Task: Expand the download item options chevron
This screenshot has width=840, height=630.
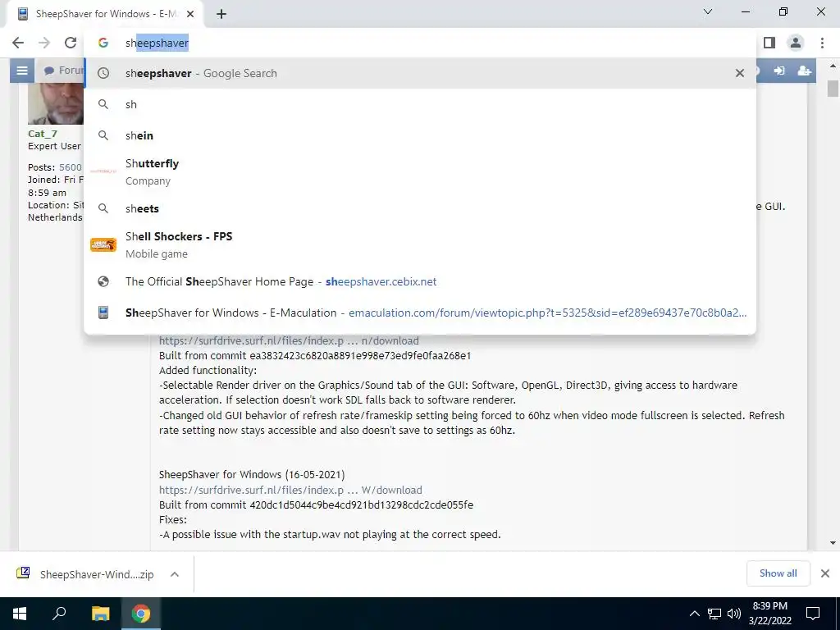Action: tap(175, 574)
